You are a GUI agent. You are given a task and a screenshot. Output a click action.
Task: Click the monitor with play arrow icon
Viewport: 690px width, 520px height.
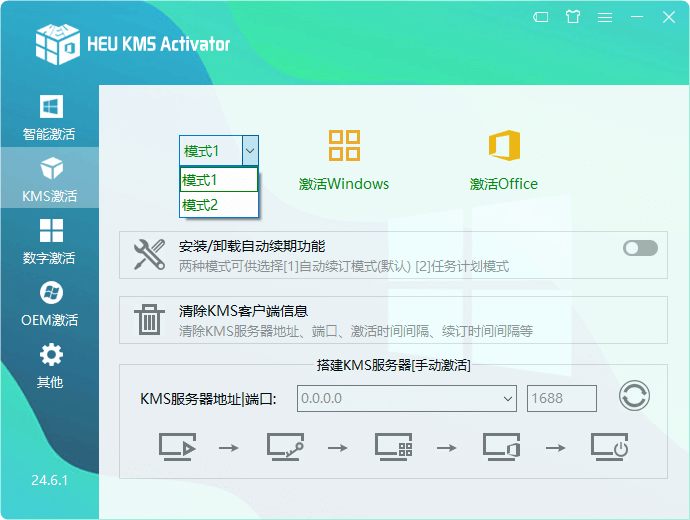177,447
